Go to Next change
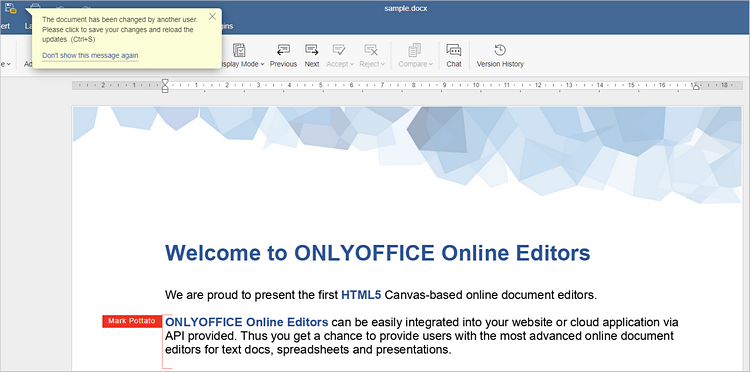 pos(312,56)
